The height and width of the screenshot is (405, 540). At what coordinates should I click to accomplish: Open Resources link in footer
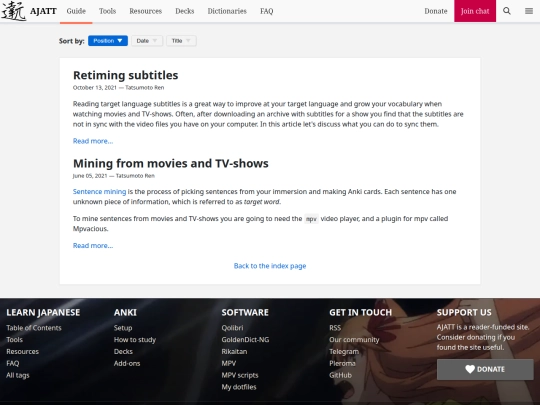point(22,352)
